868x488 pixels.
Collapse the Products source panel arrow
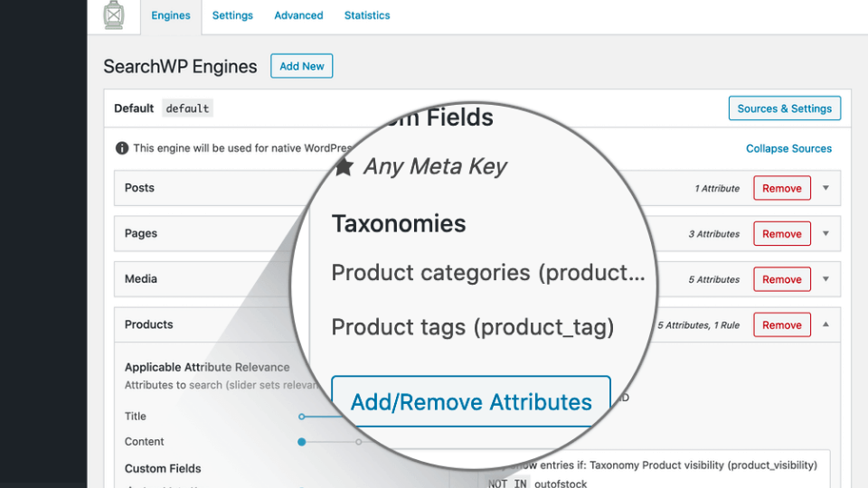(x=826, y=324)
